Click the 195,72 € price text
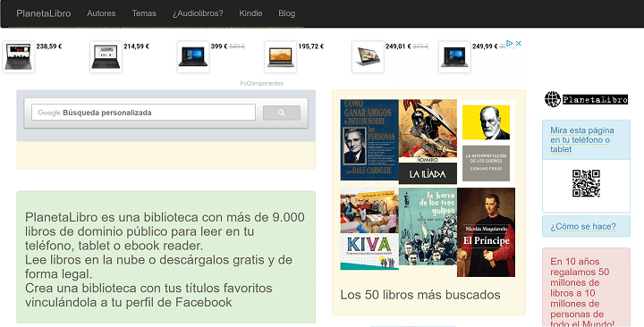The width and height of the screenshot is (644, 327). (311, 46)
